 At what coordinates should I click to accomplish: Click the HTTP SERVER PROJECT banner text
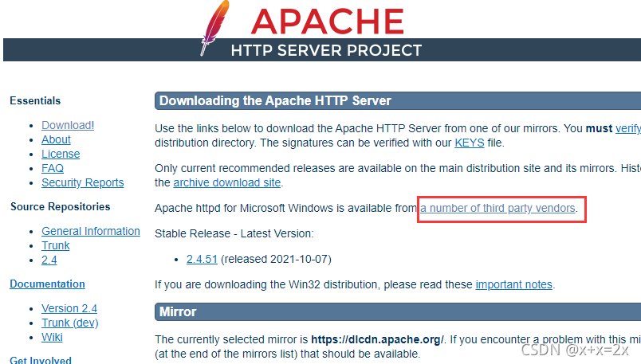[x=326, y=51]
